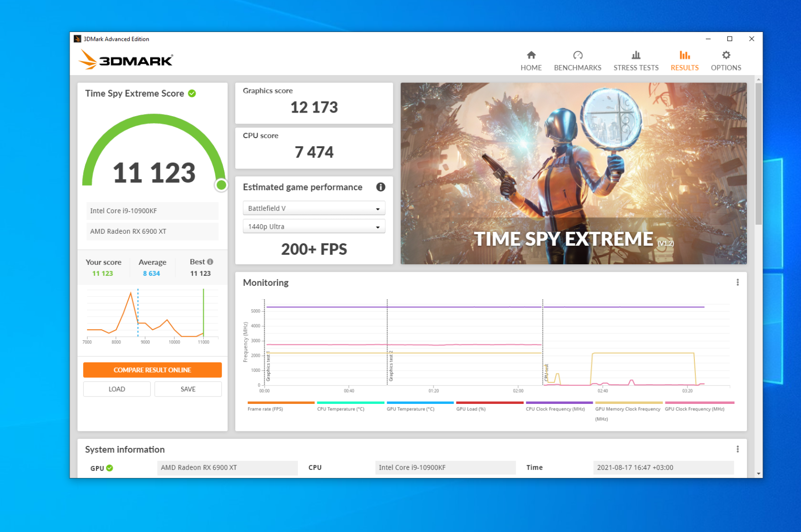Click the 200+ FPS estimate

[x=314, y=249]
